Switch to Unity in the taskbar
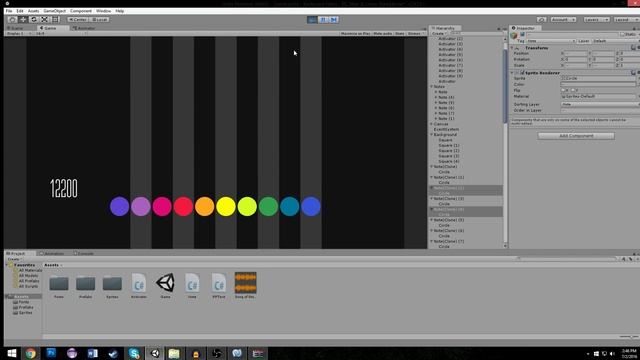This screenshot has width=640, height=360. click(x=155, y=353)
